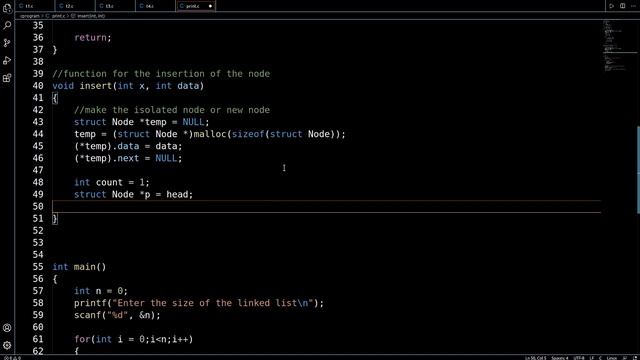The height and width of the screenshot is (360, 640).
Task: Click opening brace on line 41
Action: [x=55, y=98]
